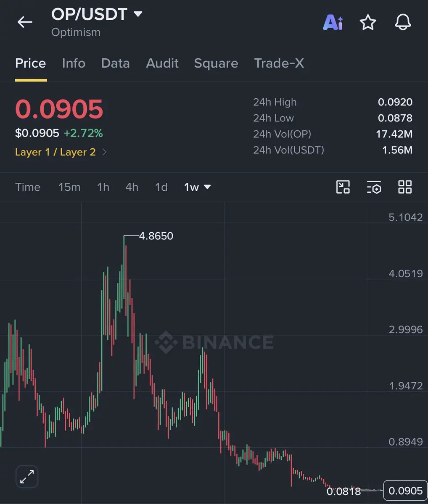The height and width of the screenshot is (504, 428).
Task: Open the AI assistant icon
Action: (x=333, y=22)
